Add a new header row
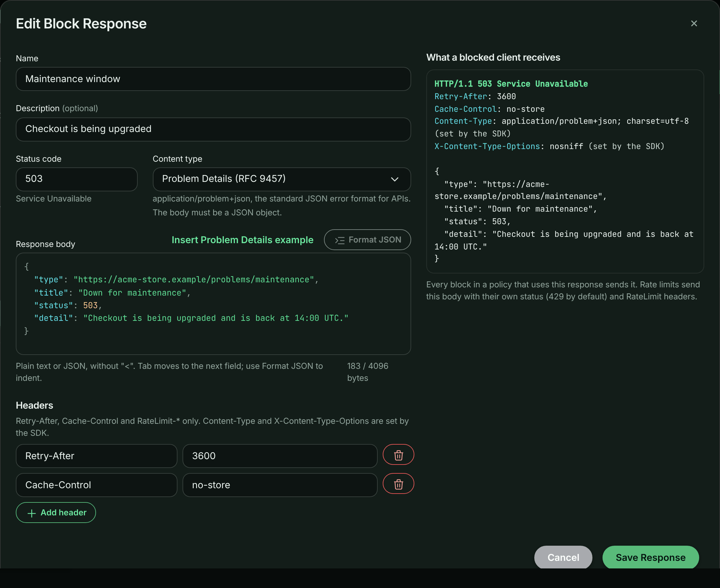 point(56,513)
